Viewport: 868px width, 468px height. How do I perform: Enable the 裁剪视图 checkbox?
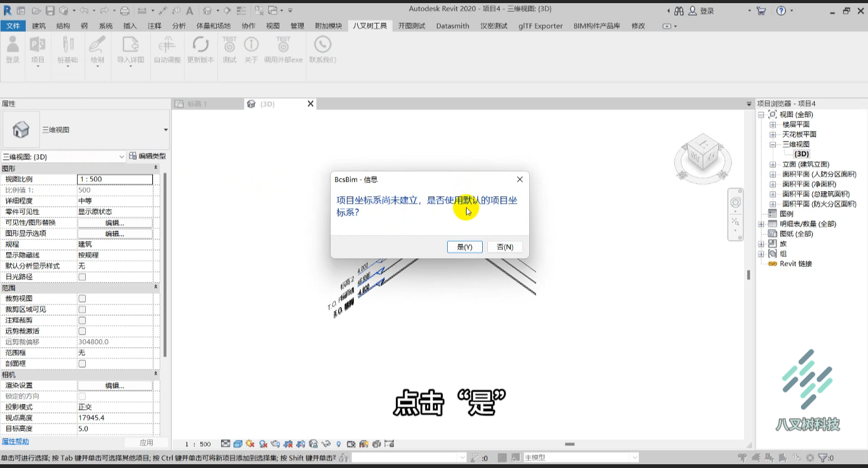(82, 299)
